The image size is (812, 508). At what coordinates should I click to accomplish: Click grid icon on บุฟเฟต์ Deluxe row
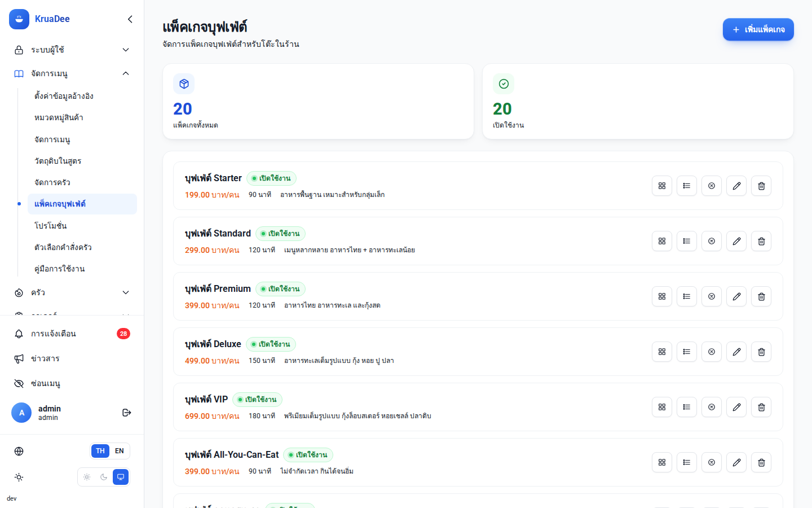click(x=662, y=352)
